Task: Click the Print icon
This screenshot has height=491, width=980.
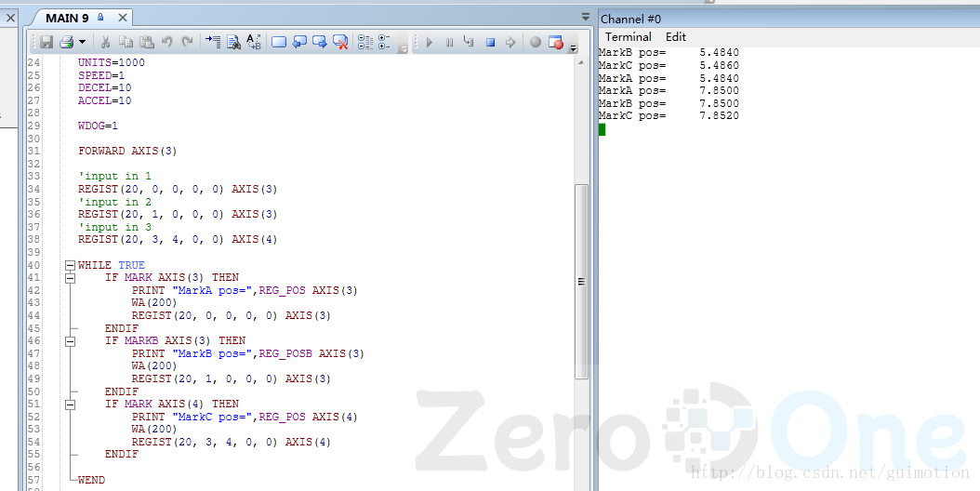Action: [66, 42]
